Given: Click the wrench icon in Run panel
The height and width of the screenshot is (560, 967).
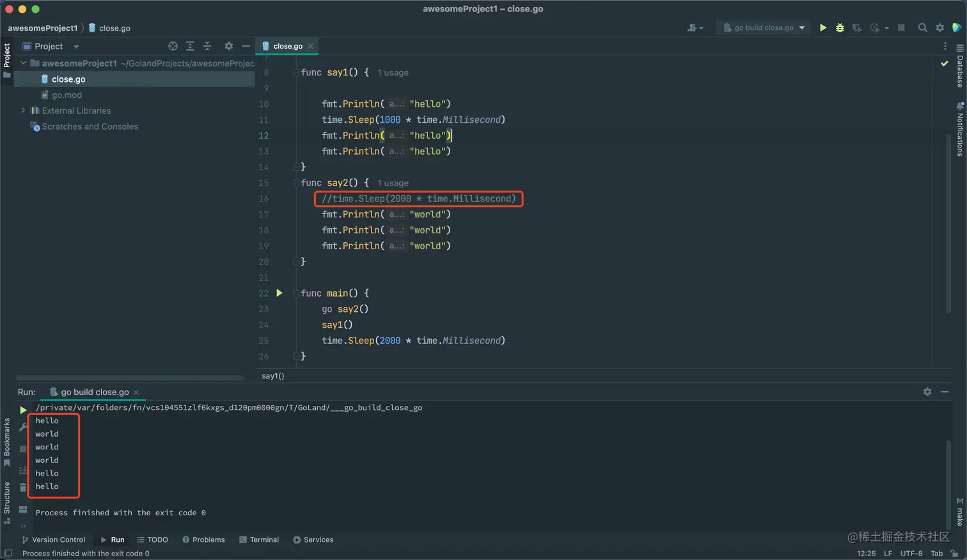Looking at the screenshot, I should (23, 426).
